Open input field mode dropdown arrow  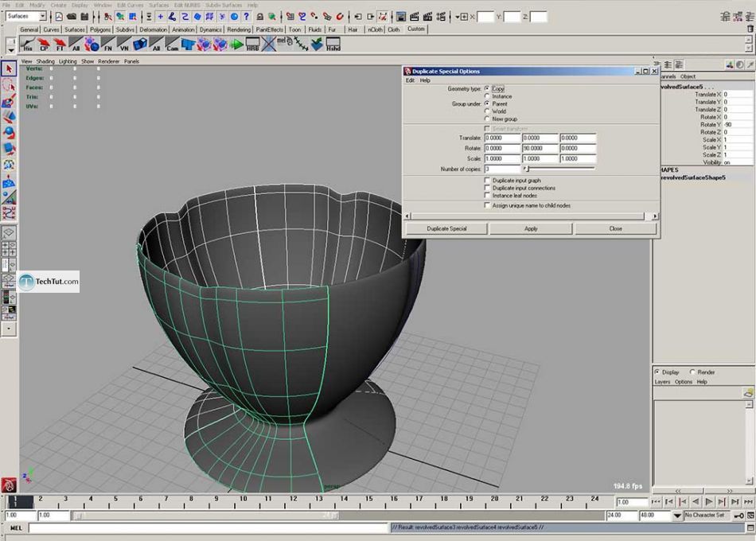click(x=459, y=17)
